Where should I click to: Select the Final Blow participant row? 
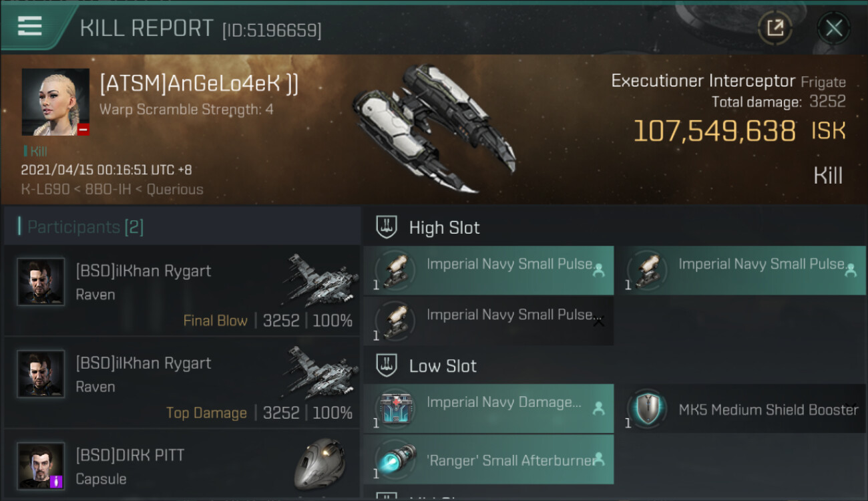coord(182,291)
